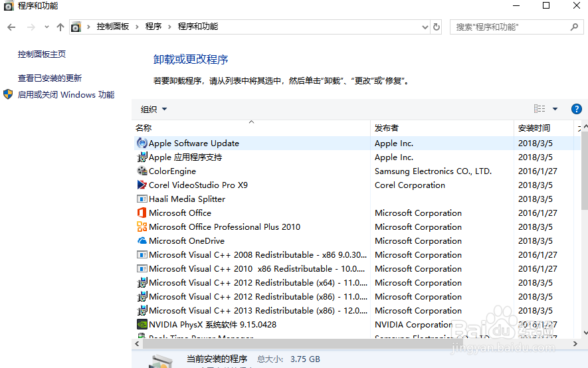
Task: Click the Visual C++ 2012 (x64) icon
Action: tap(142, 282)
